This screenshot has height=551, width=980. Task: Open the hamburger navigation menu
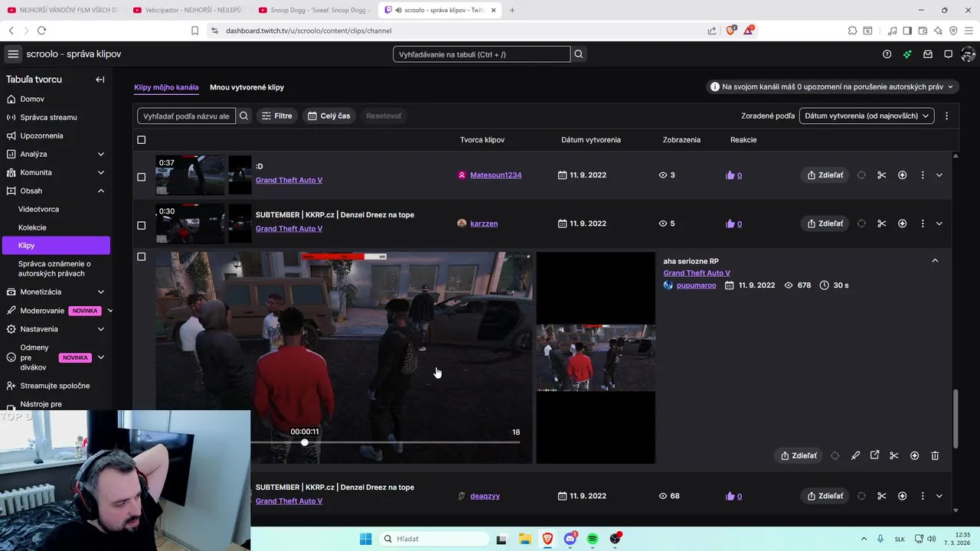(13, 54)
